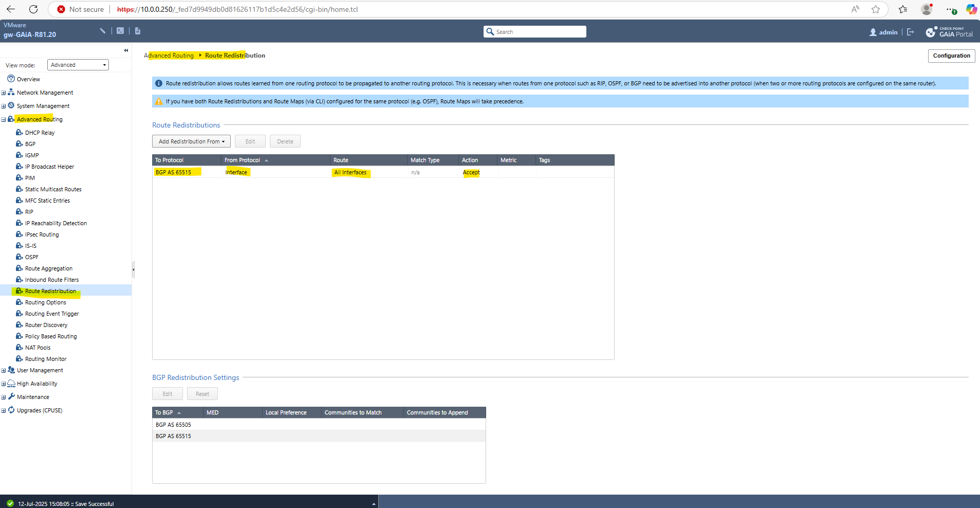The width and height of the screenshot is (980, 508).
Task: Click the Configuration button at top right
Action: 951,56
